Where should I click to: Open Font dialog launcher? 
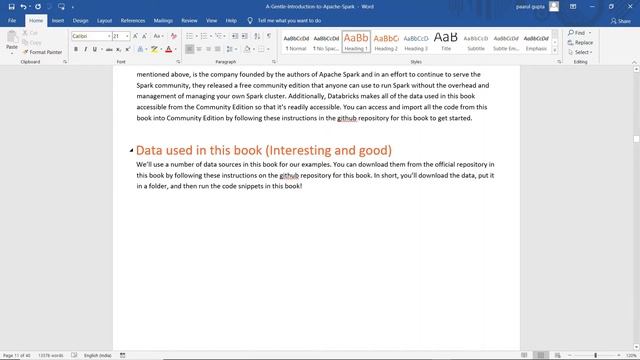tap(178, 62)
